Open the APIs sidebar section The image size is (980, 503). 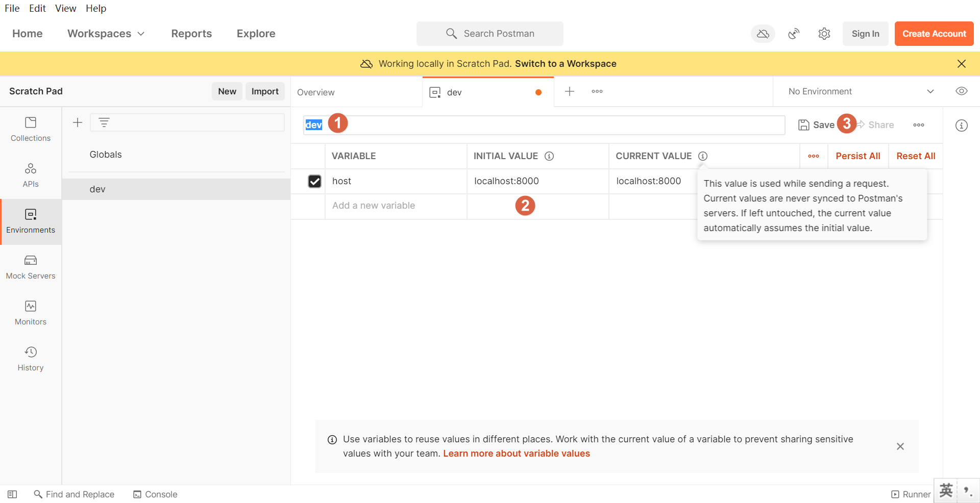point(31,175)
